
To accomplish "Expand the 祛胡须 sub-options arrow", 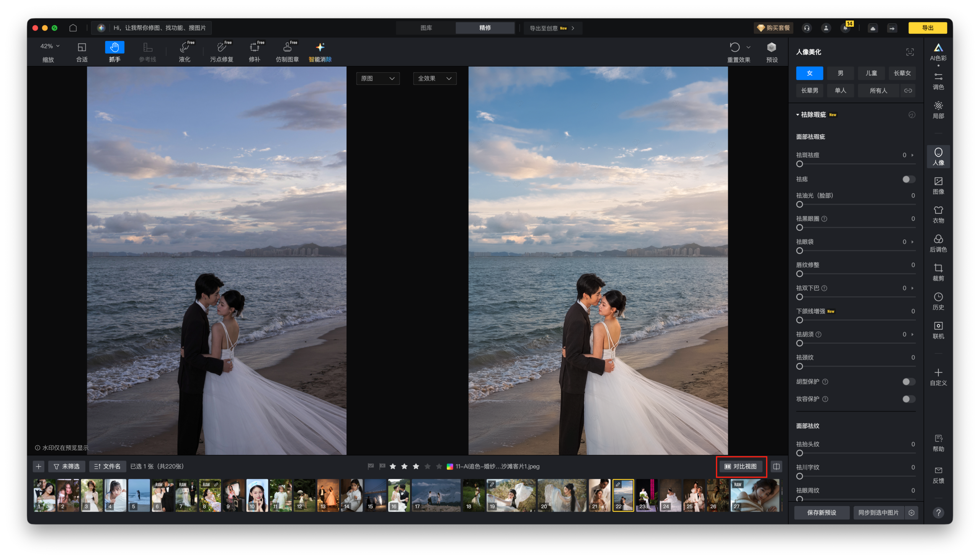I will click(x=912, y=334).
